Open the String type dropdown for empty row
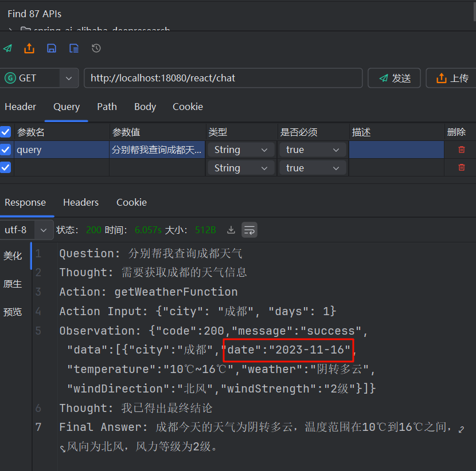This screenshot has height=471, width=476. pos(241,168)
